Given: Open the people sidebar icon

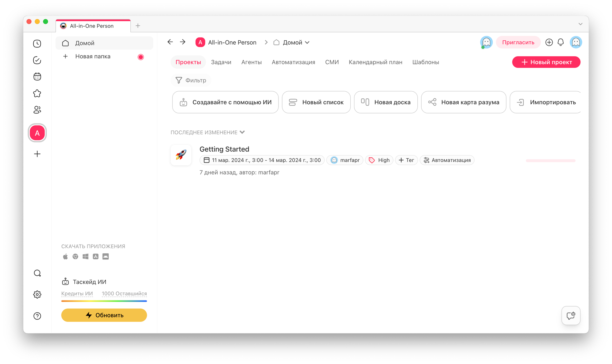Looking at the screenshot, I should pyautogui.click(x=37, y=110).
